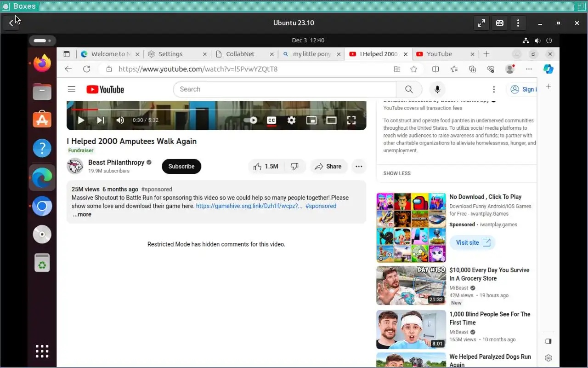Viewport: 588px width, 368px height.
Task: Open more actions ellipsis under video
Action: tap(359, 167)
